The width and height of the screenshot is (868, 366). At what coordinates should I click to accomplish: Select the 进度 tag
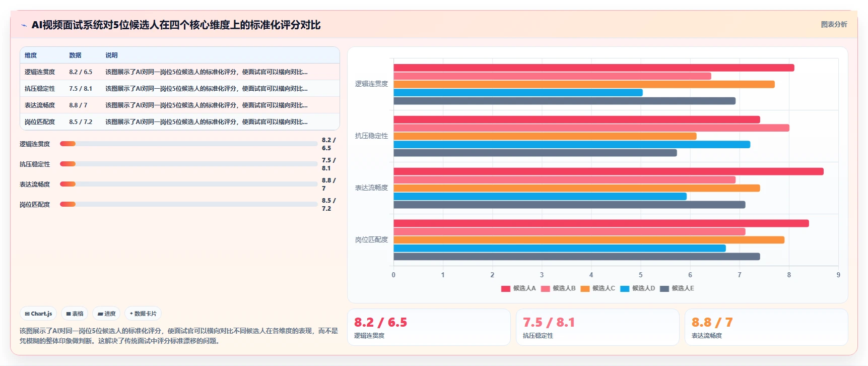tap(106, 314)
